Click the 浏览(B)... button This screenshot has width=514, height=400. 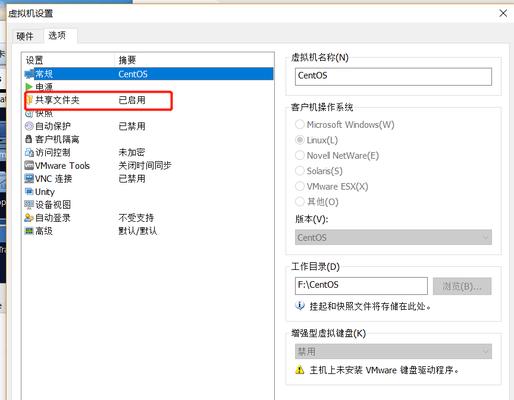click(462, 286)
